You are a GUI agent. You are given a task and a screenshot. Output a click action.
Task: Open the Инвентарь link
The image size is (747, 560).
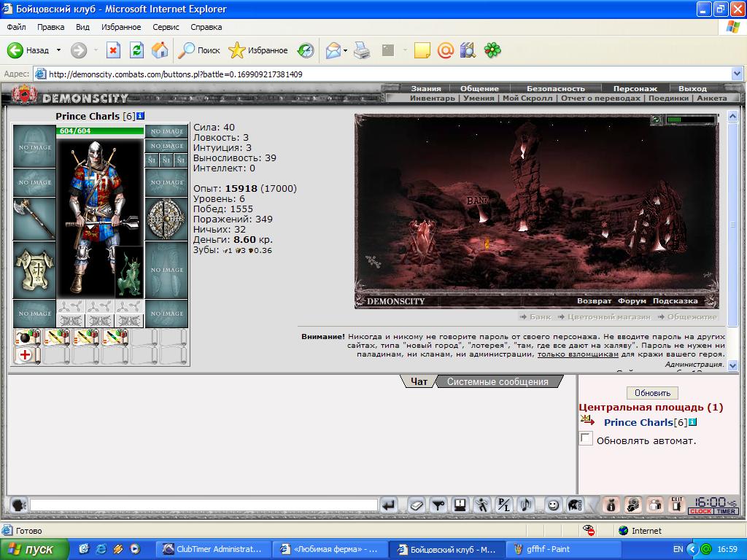pos(433,98)
